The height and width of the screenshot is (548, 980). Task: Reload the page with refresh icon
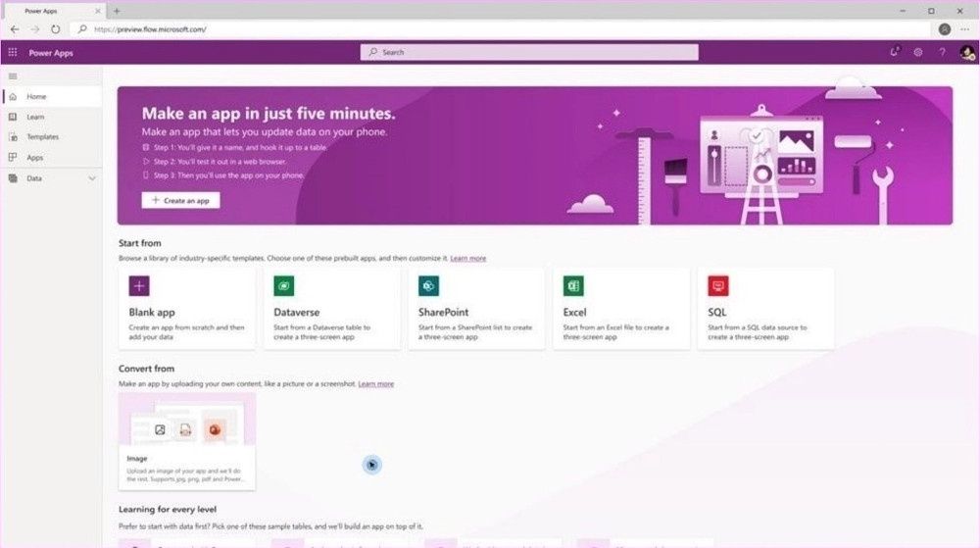(56, 29)
